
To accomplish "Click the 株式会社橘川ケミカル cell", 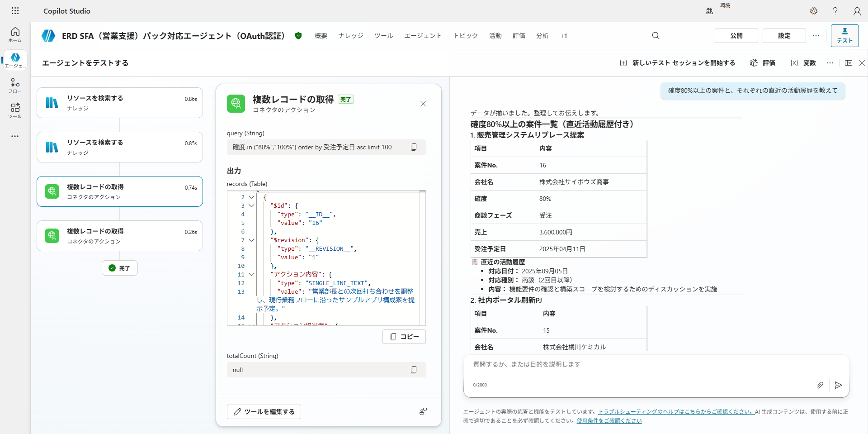I will 574,347.
